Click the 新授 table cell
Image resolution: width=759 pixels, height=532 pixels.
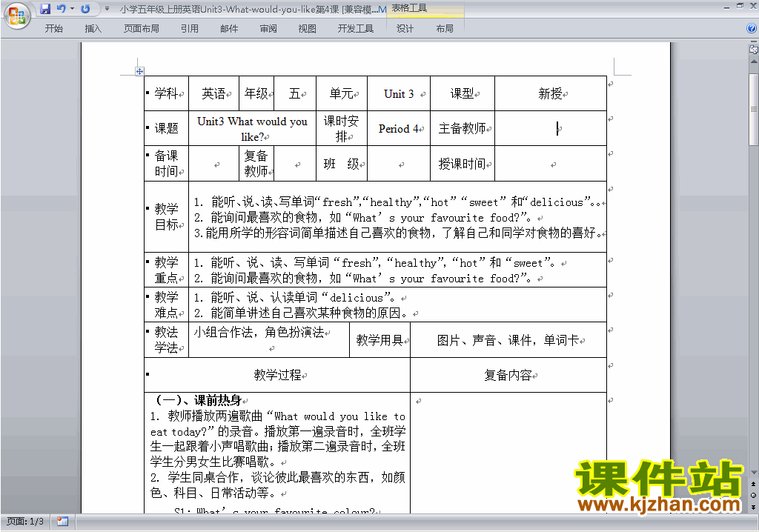point(551,93)
